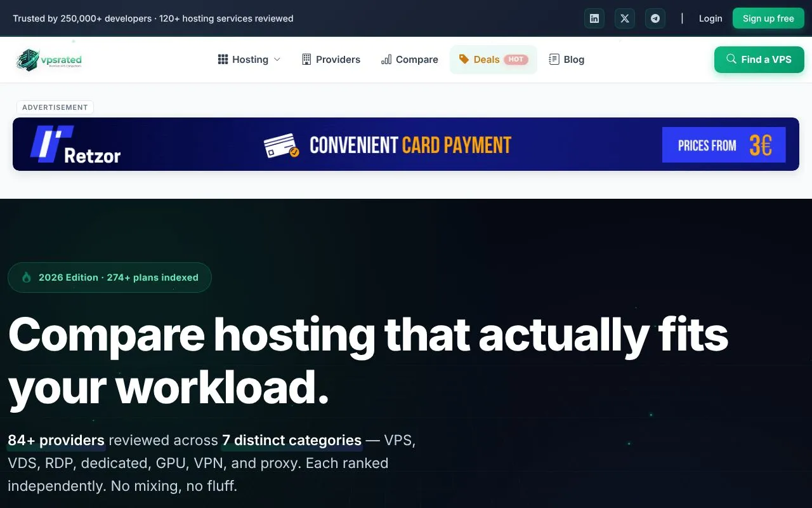Click the "Trusted by 250,000+ developers" text
Screen dimensions: 812x508
click(x=82, y=18)
